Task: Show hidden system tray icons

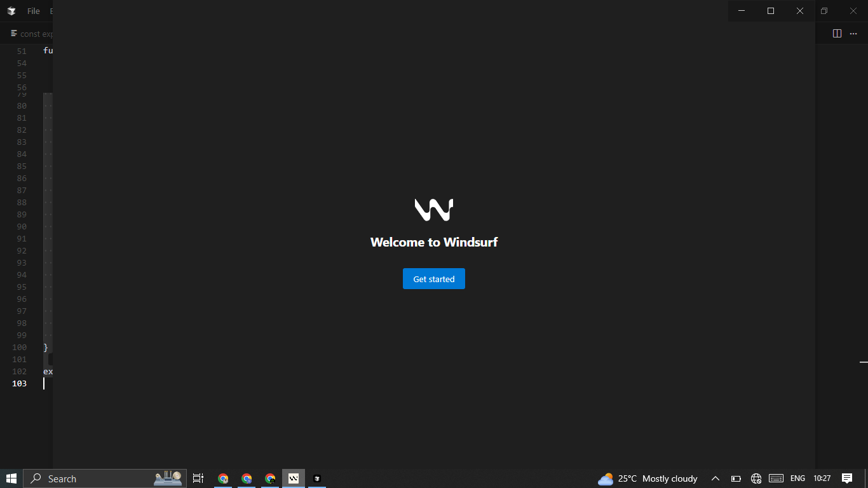Action: (x=715, y=478)
